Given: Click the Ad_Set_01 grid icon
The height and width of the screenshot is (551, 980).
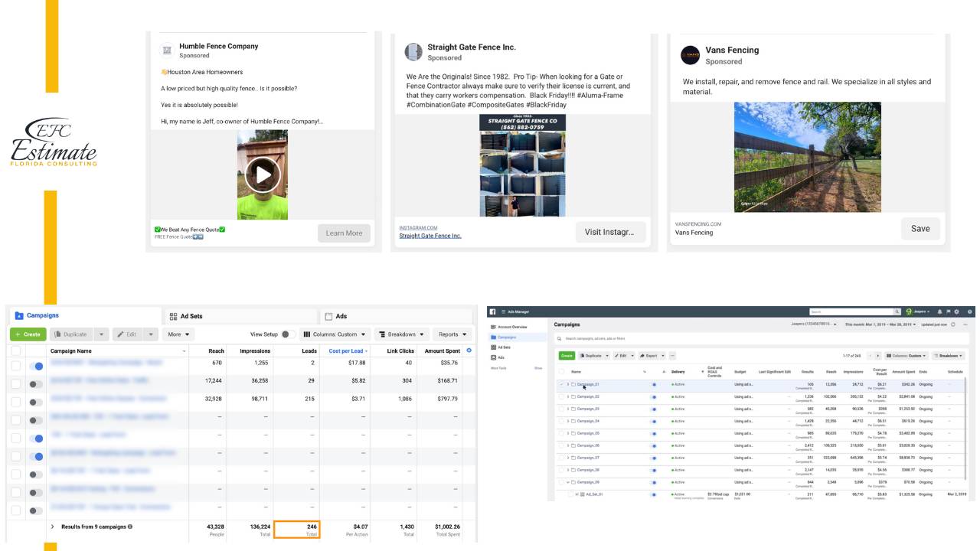Looking at the screenshot, I should [582, 494].
